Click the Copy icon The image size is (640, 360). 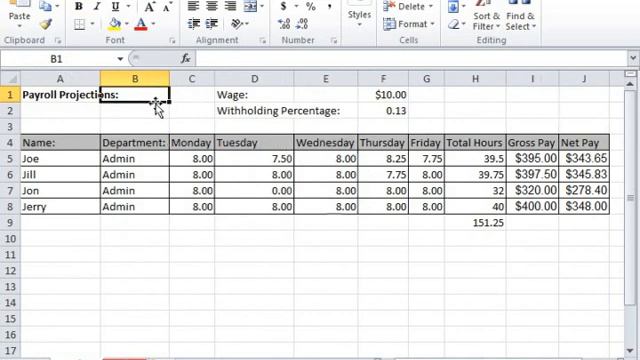pyautogui.click(x=45, y=6)
